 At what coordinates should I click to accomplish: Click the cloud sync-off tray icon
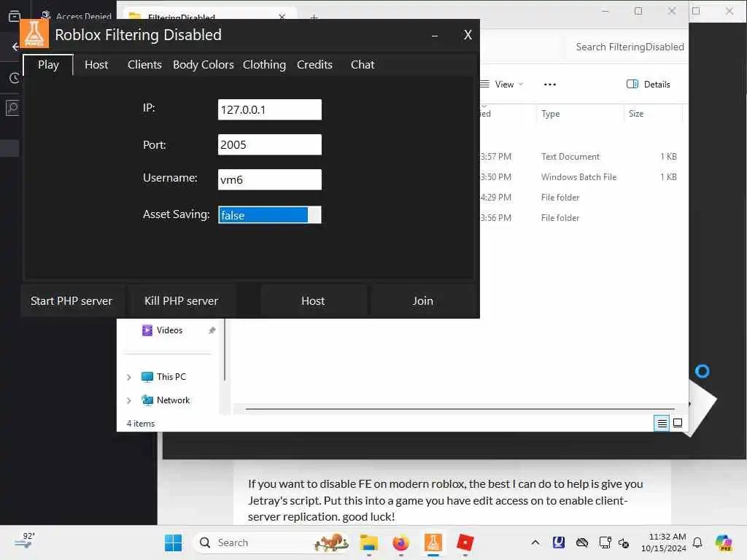click(581, 542)
